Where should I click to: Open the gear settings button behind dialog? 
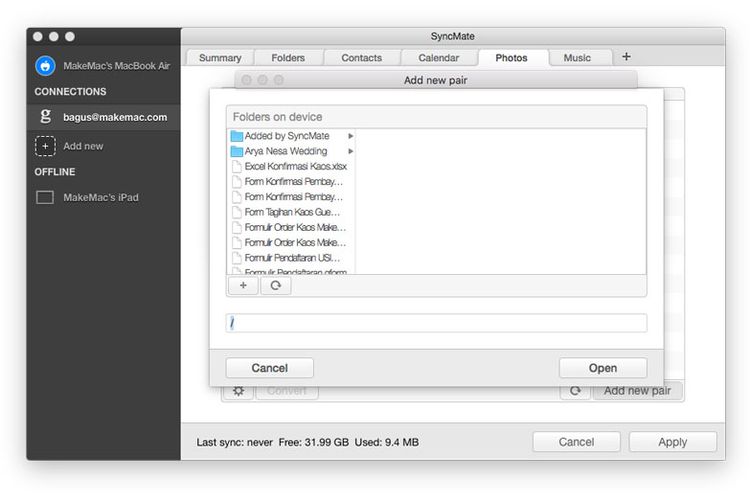click(x=238, y=390)
